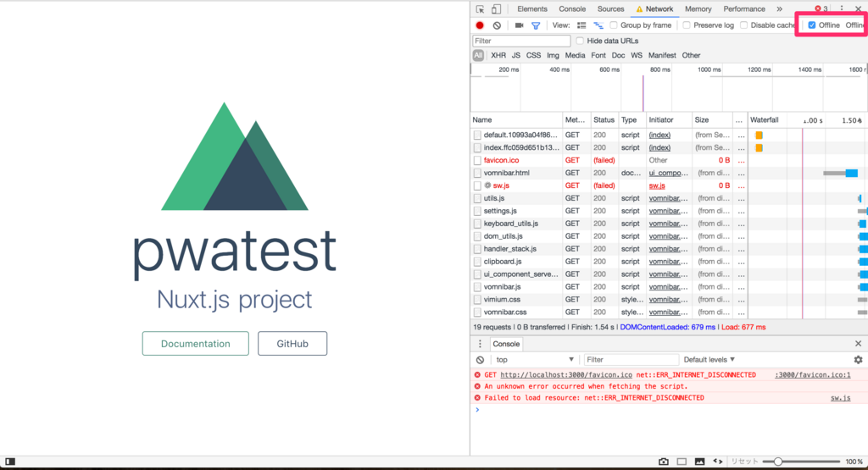Open DevTools customize menu dots
This screenshot has width=868, height=470.
[x=842, y=8]
